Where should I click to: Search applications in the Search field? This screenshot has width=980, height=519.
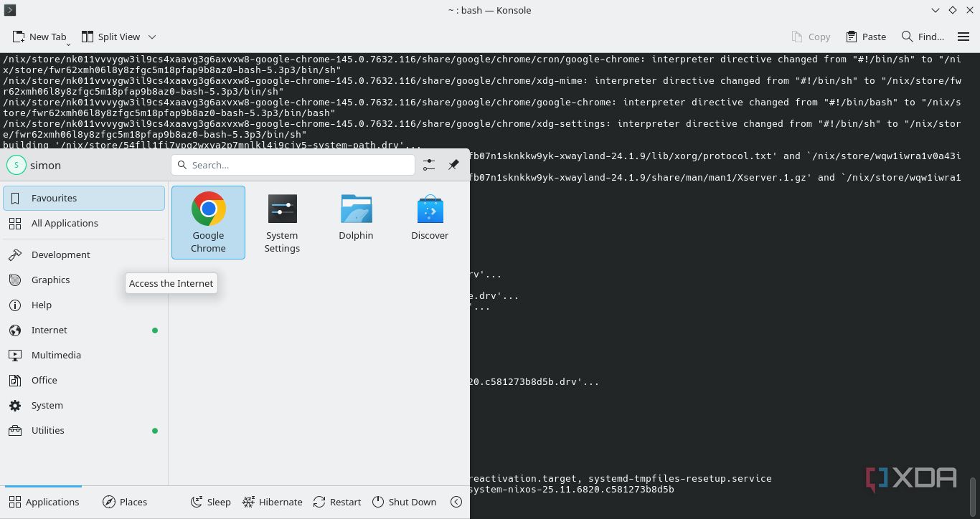coord(293,165)
